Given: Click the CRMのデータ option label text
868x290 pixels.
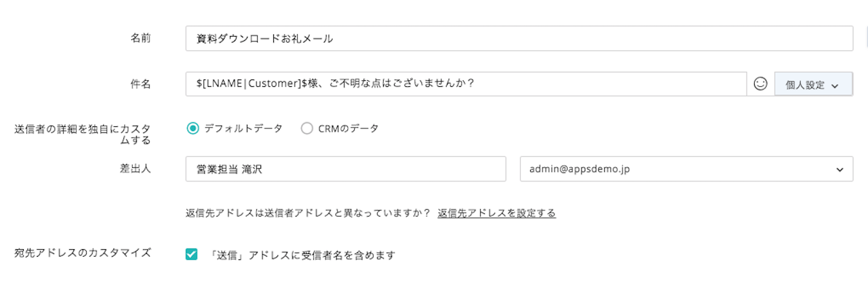Looking at the screenshot, I should coord(349,128).
